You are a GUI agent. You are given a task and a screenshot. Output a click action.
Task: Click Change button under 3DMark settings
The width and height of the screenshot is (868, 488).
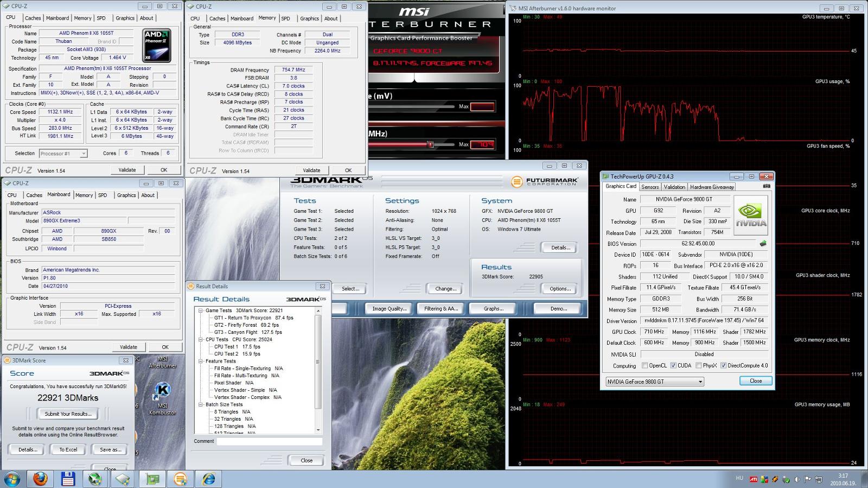[x=445, y=289]
